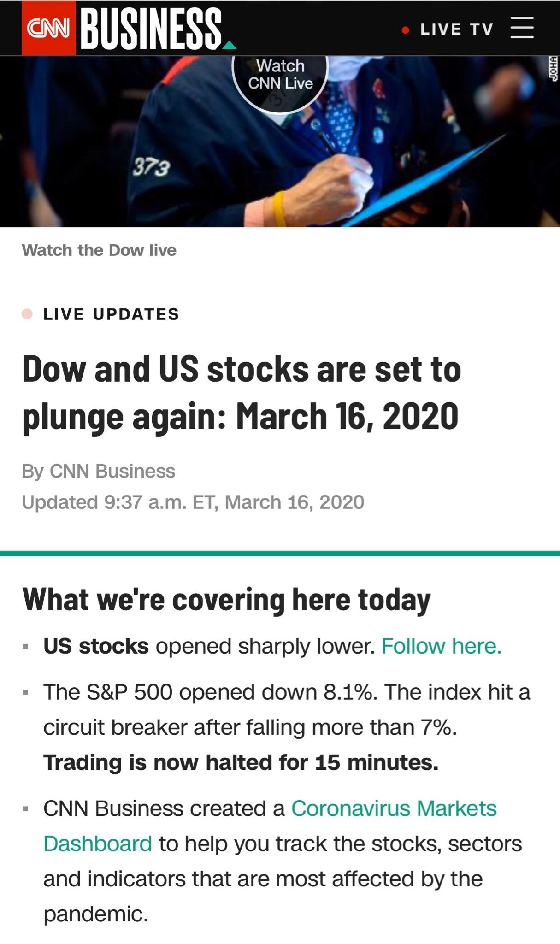The image size is (560, 944).
Task: Click the LIVE UPDATES label
Action: (x=111, y=314)
